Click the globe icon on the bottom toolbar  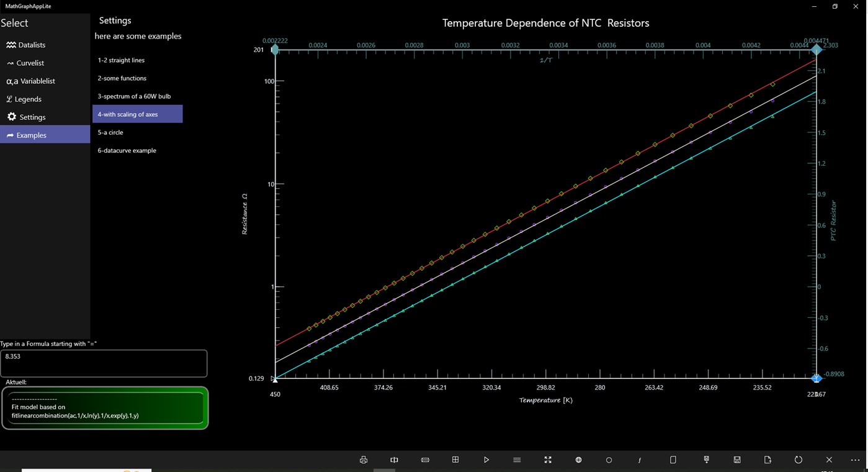[578, 460]
